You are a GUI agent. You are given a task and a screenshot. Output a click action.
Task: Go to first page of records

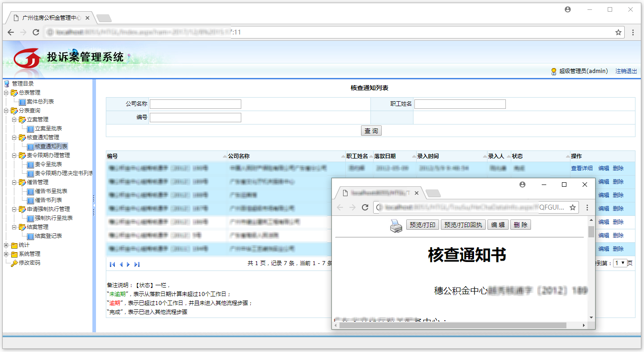click(x=112, y=265)
